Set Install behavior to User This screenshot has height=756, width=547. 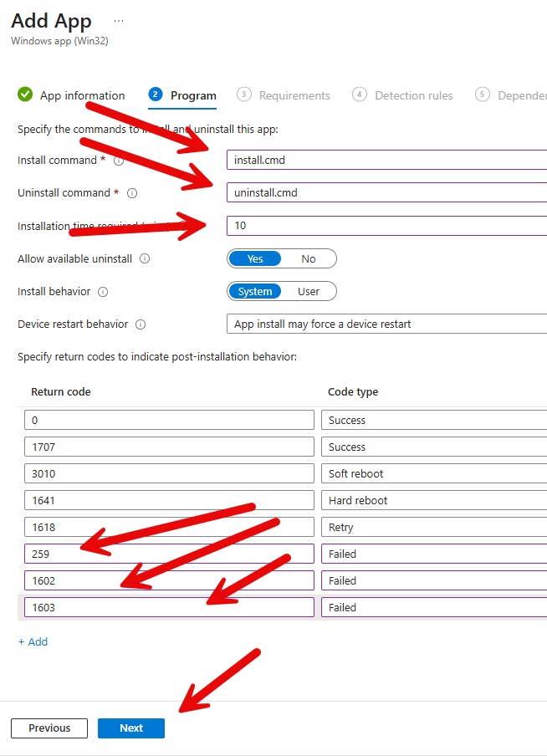click(x=309, y=292)
